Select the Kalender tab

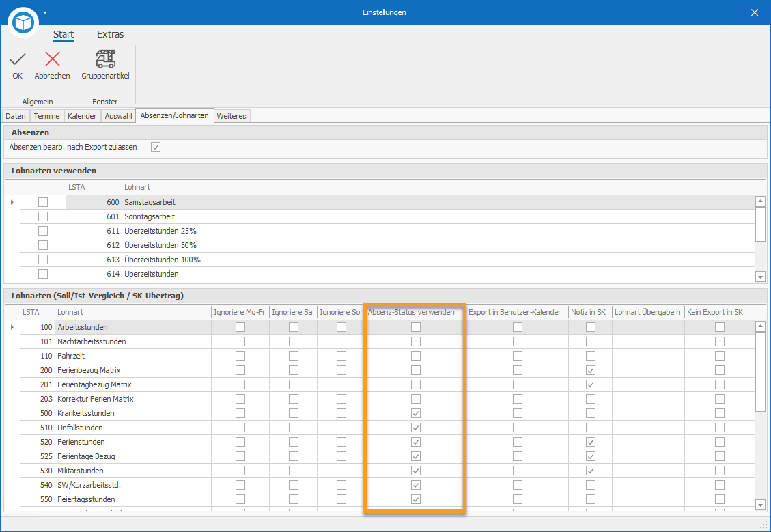point(82,116)
